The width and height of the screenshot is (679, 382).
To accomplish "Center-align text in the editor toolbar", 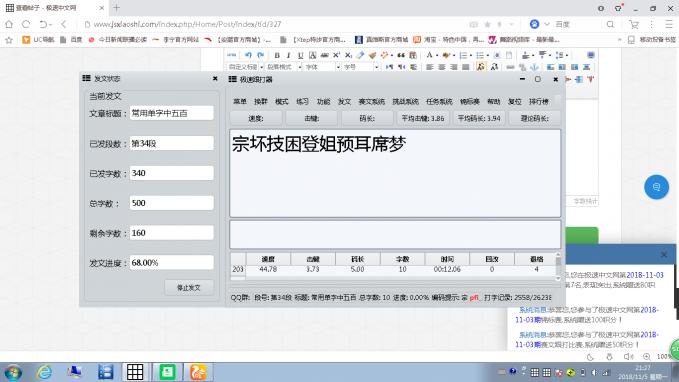I will tap(442, 67).
